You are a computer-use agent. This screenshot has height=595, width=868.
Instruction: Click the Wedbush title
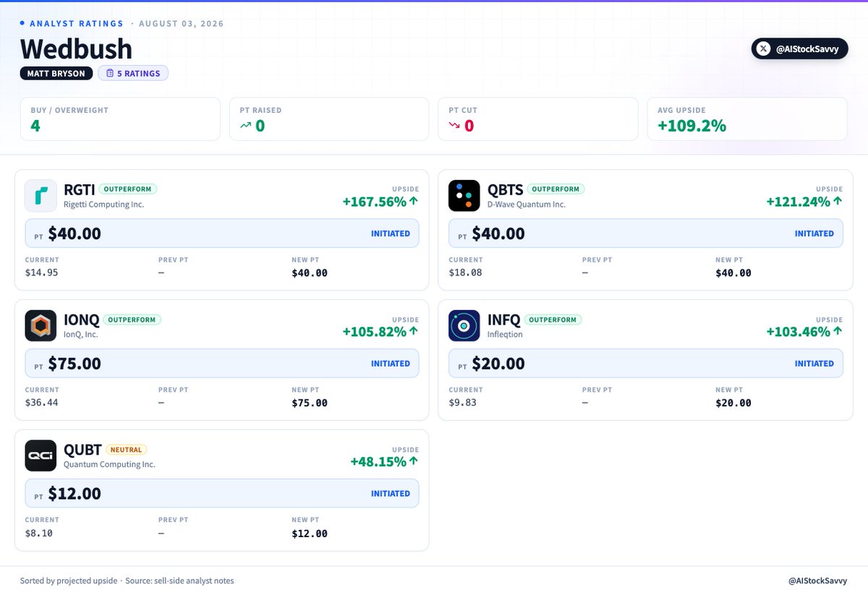click(x=77, y=48)
